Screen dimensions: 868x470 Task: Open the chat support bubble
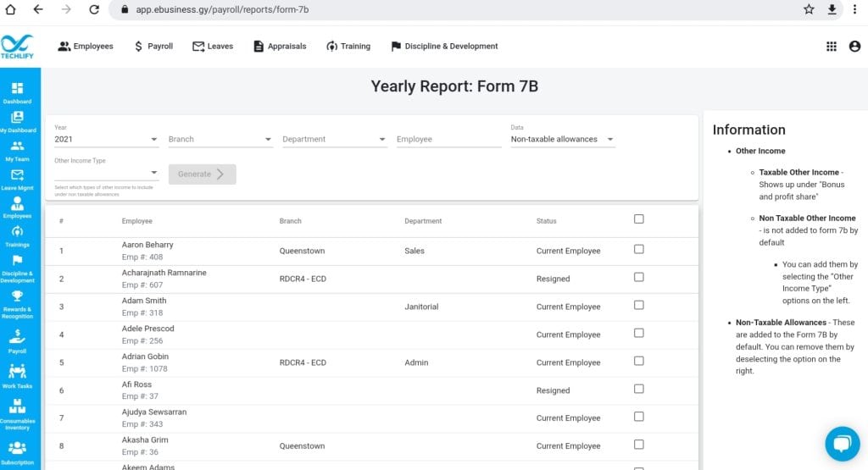[x=842, y=444]
